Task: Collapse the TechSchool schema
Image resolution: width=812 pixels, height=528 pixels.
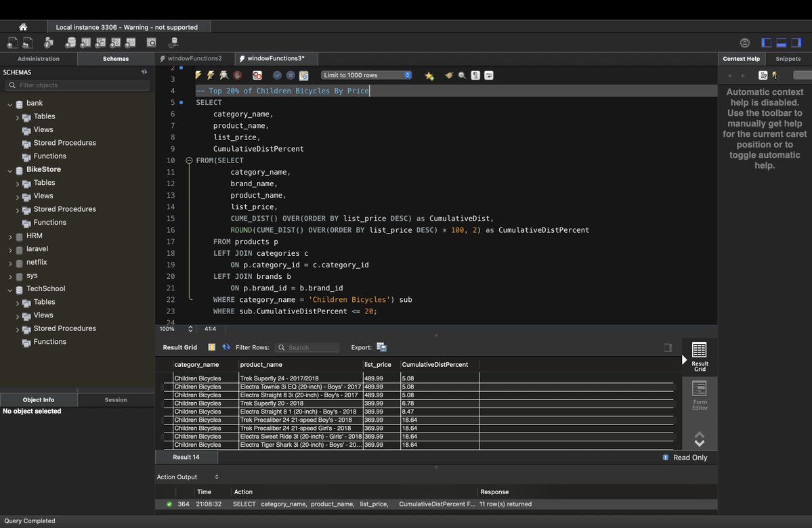Action: 10,290
